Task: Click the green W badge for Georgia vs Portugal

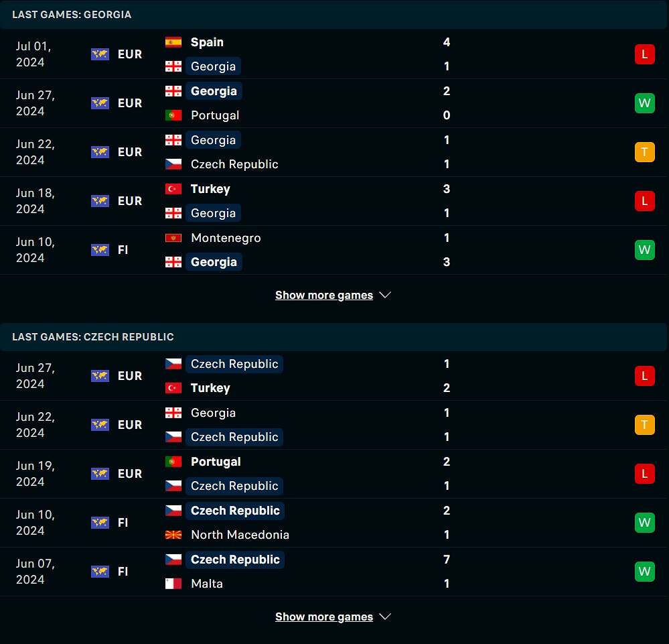Action: [645, 103]
